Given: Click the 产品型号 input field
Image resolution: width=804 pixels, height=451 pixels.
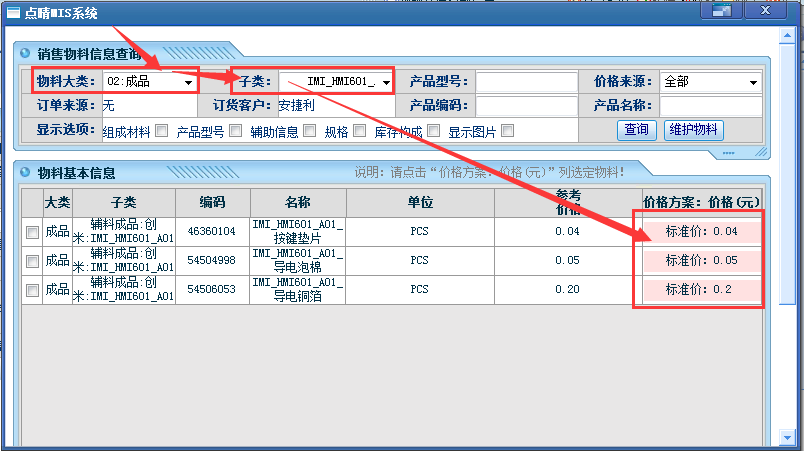Looking at the screenshot, I should [x=527, y=81].
